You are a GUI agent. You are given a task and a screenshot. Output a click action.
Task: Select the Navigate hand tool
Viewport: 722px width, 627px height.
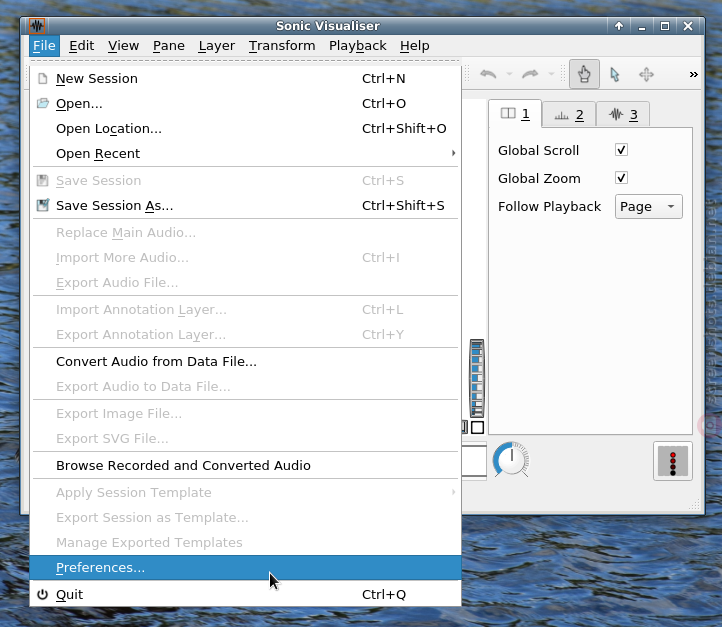pos(584,74)
